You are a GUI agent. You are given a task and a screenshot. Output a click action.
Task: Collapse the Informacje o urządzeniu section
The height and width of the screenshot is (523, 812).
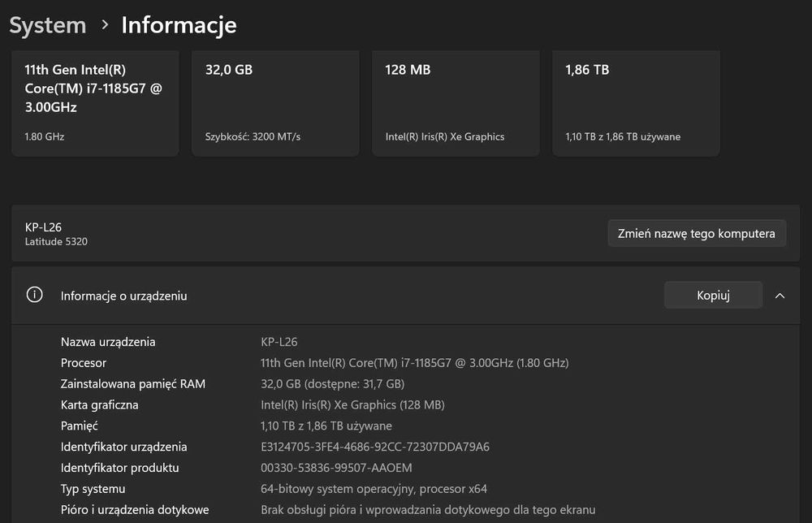(780, 296)
